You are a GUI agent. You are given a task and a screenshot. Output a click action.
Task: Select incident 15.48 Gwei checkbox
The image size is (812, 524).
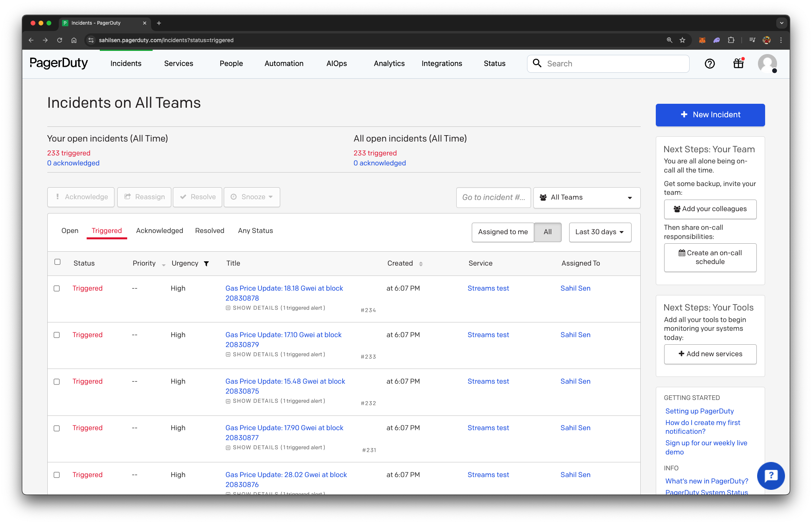pos(57,382)
